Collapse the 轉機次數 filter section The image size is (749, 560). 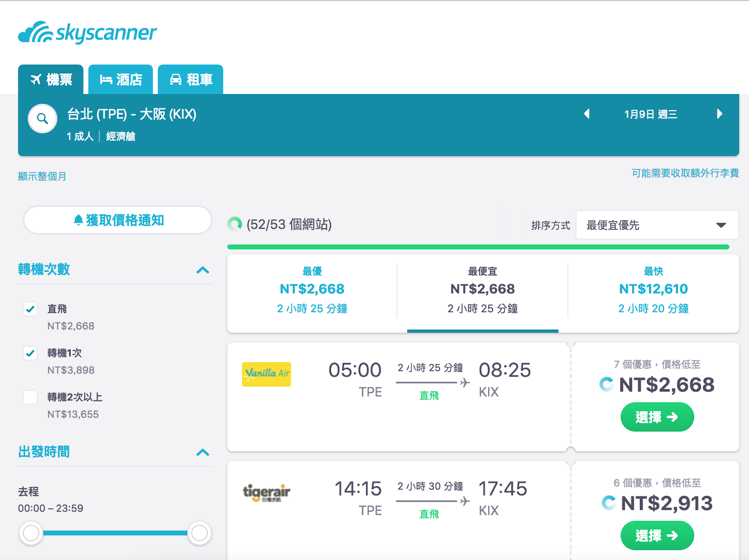click(203, 270)
